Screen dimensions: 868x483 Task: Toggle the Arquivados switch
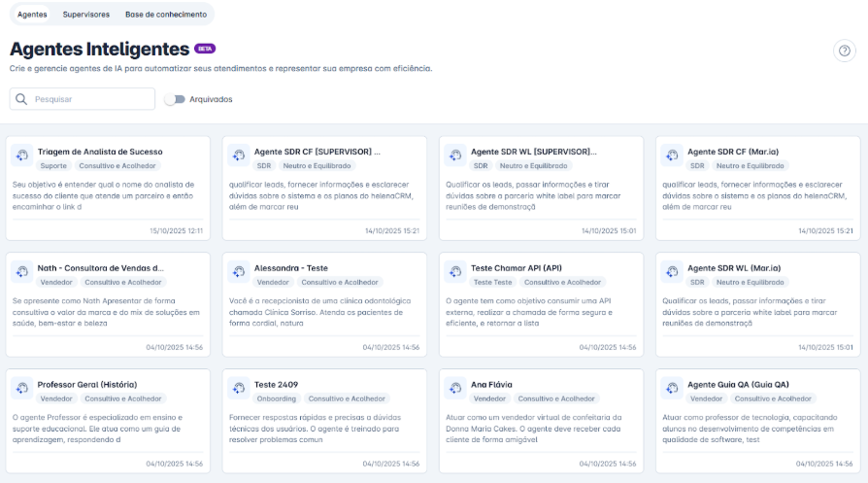pos(175,99)
